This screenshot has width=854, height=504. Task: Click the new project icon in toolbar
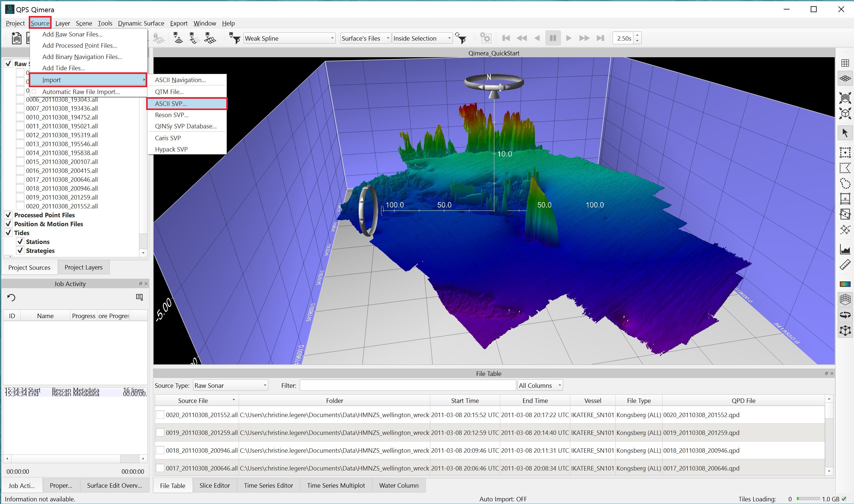coord(16,38)
